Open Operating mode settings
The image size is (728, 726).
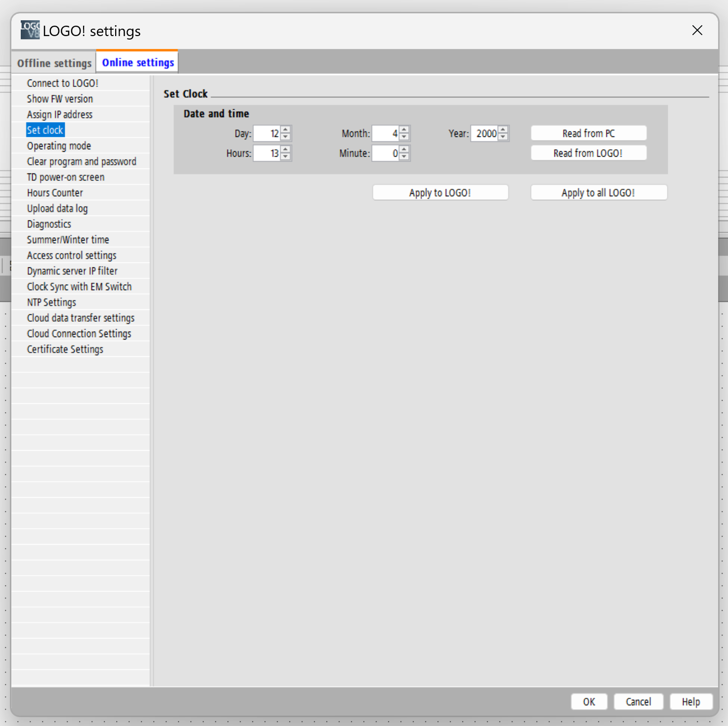[59, 146]
